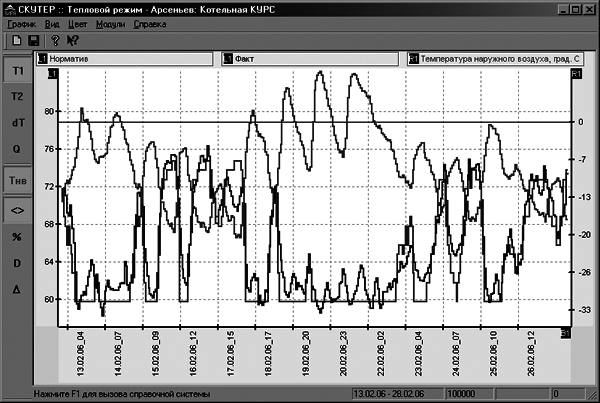Screen dimensions: 600x403
Task: Select the D sidebar button
Action: (17, 263)
